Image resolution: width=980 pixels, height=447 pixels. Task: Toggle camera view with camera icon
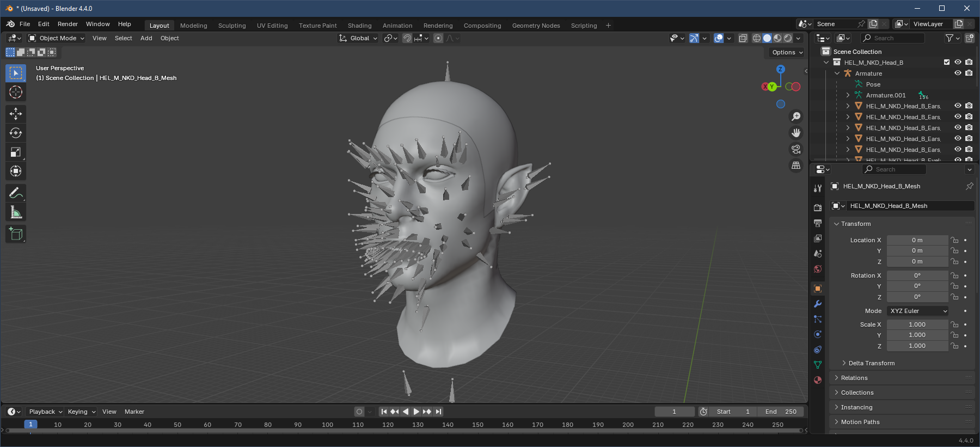[x=796, y=149]
